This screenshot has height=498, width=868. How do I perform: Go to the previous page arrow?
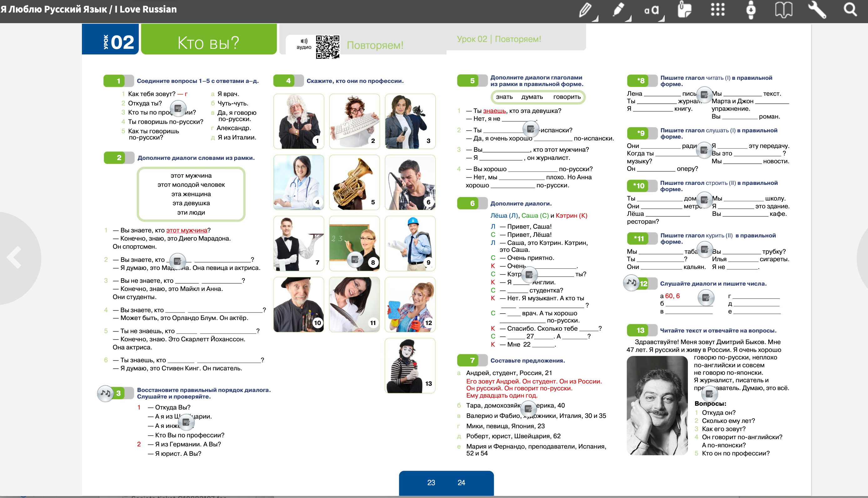pos(14,257)
